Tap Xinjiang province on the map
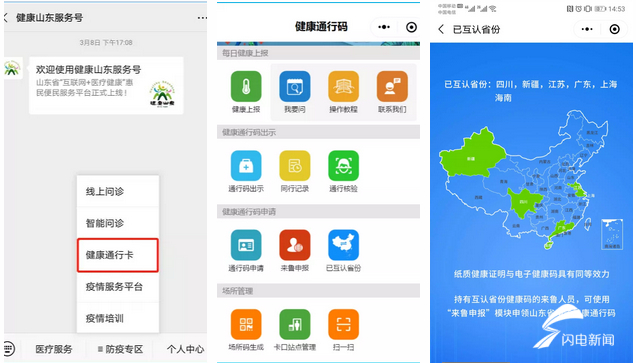Image resolution: width=636 pixels, height=363 pixels. pyautogui.click(x=473, y=154)
